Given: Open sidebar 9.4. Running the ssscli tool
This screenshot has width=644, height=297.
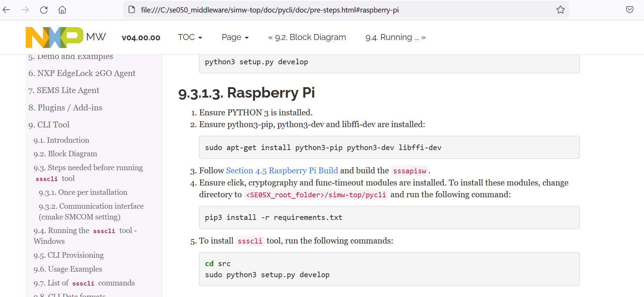Looking at the screenshot, I should pos(85,236).
